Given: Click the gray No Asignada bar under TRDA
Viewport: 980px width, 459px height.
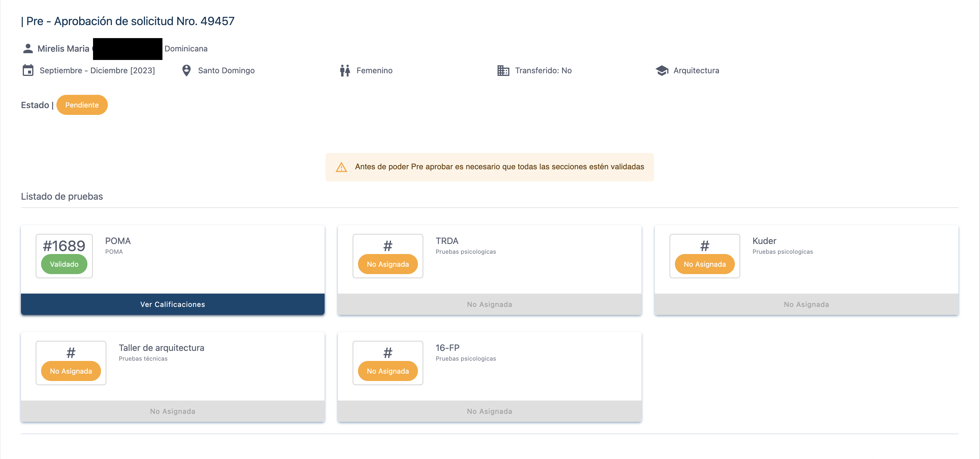Looking at the screenshot, I should pyautogui.click(x=489, y=304).
